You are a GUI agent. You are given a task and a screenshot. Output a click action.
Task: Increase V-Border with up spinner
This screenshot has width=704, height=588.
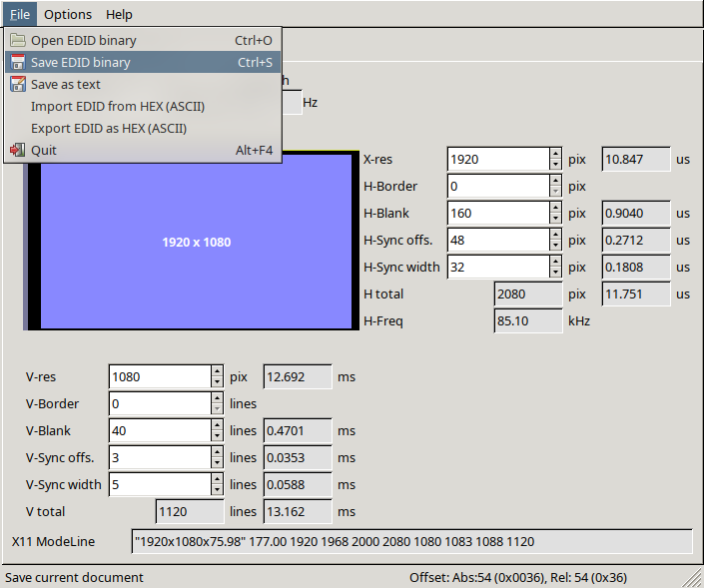(x=218, y=398)
